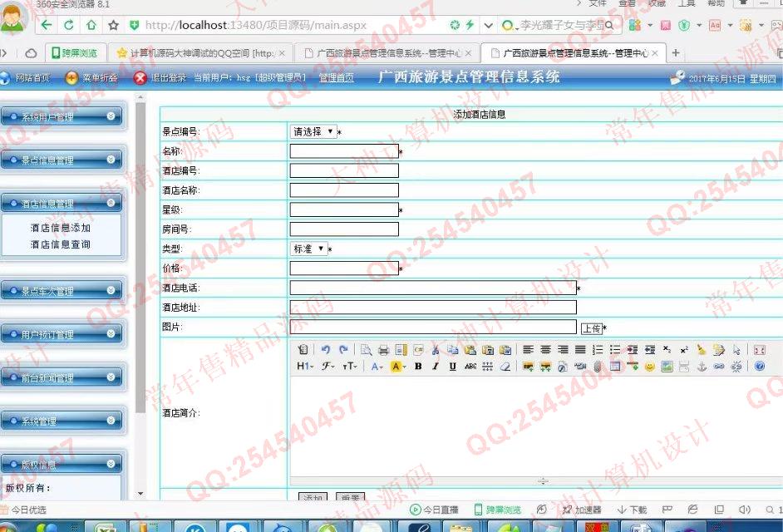Open 酒店信息添加 in the sidebar
The width and height of the screenshot is (783, 532).
(x=61, y=228)
